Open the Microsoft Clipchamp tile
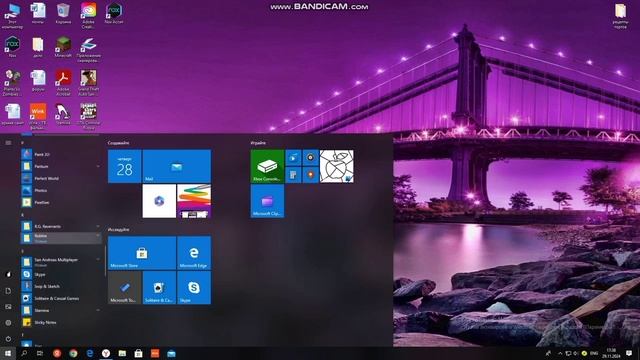The height and width of the screenshot is (360, 640). [267, 201]
